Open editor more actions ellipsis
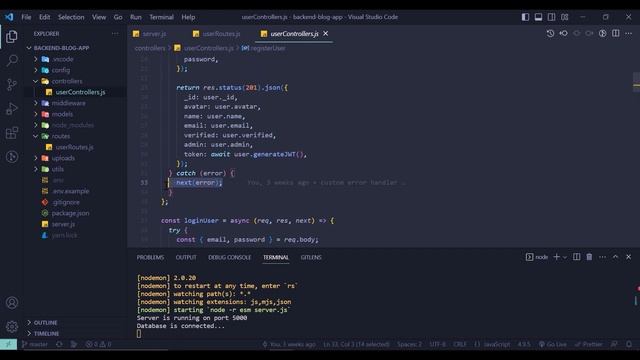Image resolution: width=640 pixels, height=360 pixels. point(629,33)
